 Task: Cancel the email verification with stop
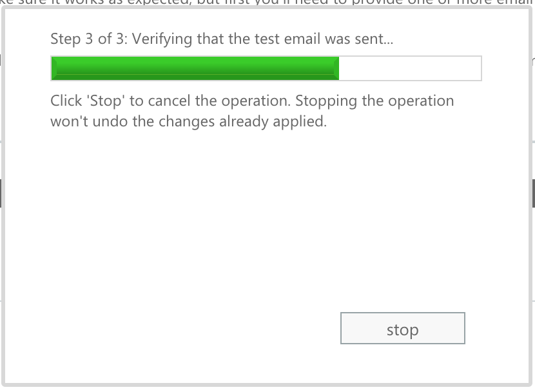pos(403,328)
